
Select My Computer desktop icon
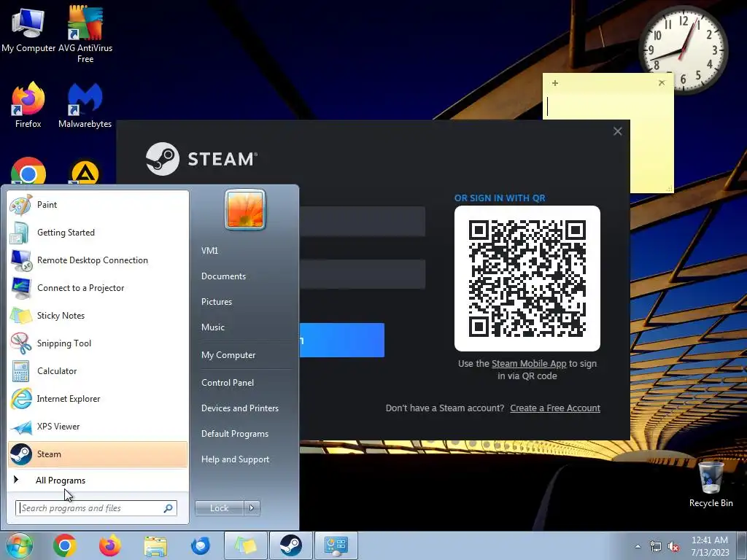pos(28,30)
